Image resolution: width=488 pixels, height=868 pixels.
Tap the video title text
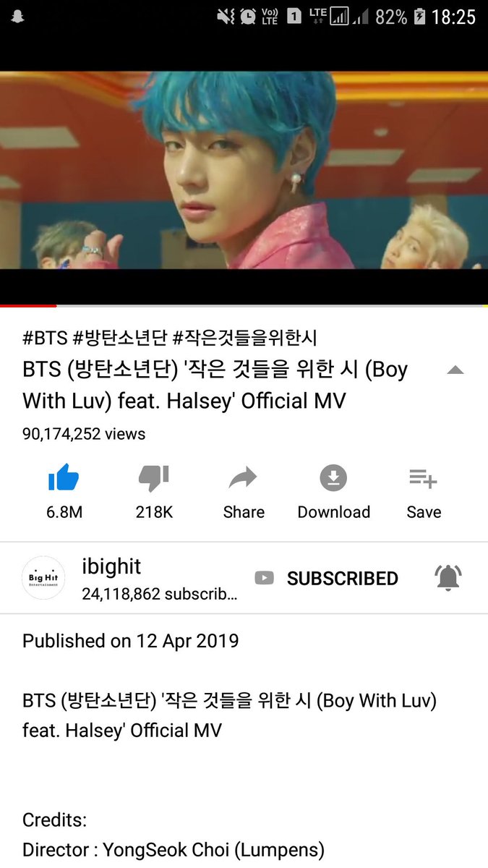pyautogui.click(x=215, y=384)
